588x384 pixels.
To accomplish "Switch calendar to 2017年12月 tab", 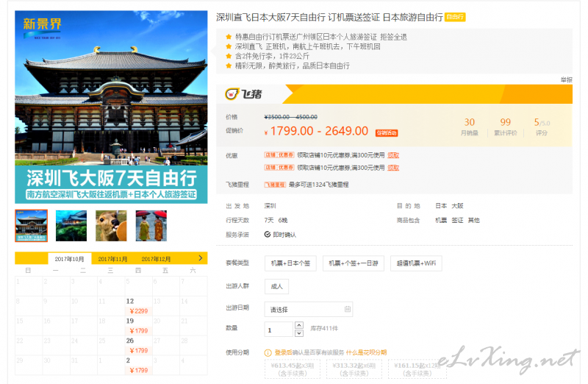I will 156,259.
